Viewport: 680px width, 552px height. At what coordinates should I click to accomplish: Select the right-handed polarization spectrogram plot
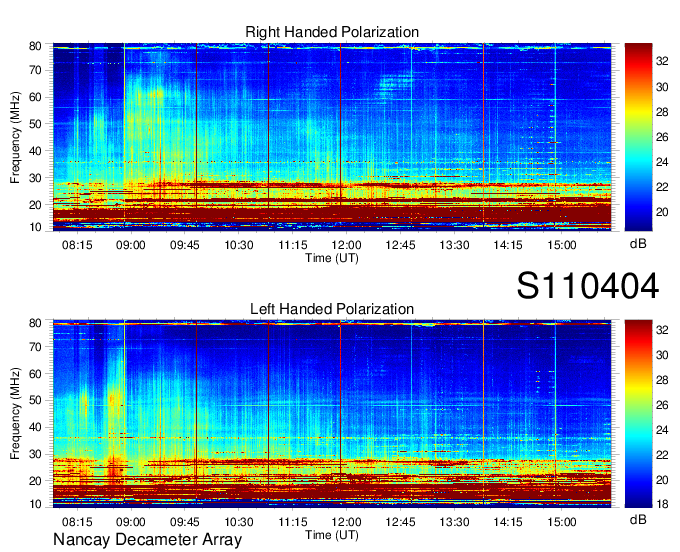click(332, 137)
